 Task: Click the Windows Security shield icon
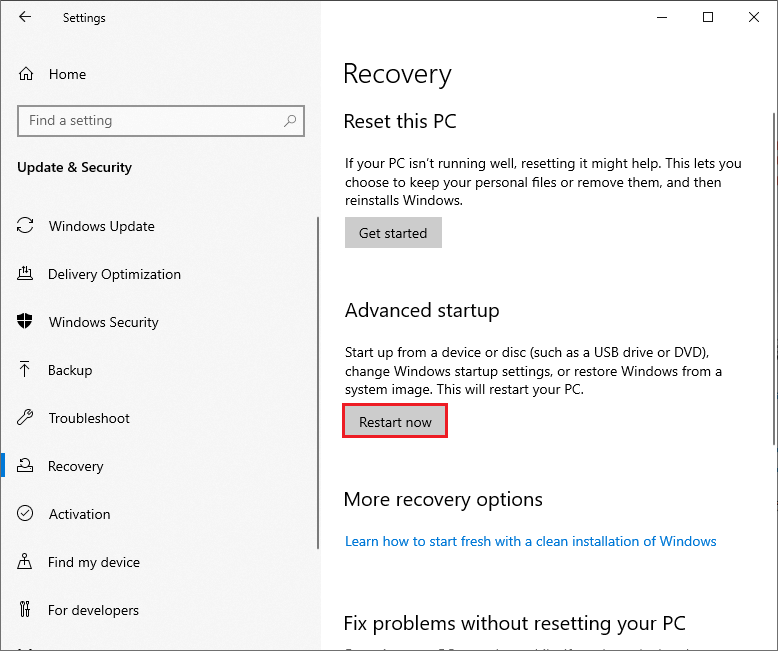25,321
